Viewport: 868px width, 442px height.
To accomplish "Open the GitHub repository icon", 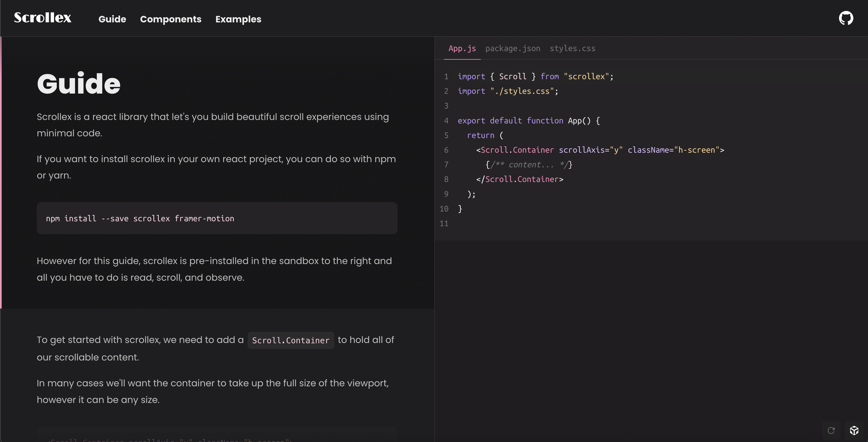I will pyautogui.click(x=846, y=18).
